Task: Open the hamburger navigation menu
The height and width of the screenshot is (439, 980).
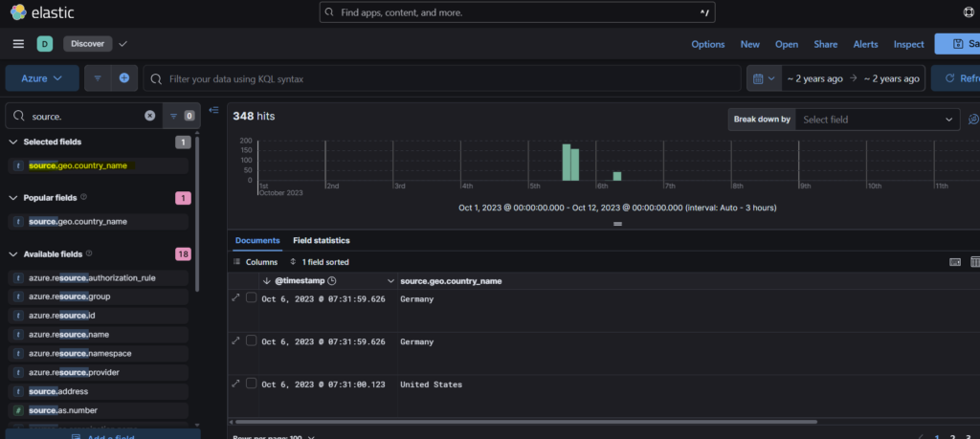Action: point(18,44)
